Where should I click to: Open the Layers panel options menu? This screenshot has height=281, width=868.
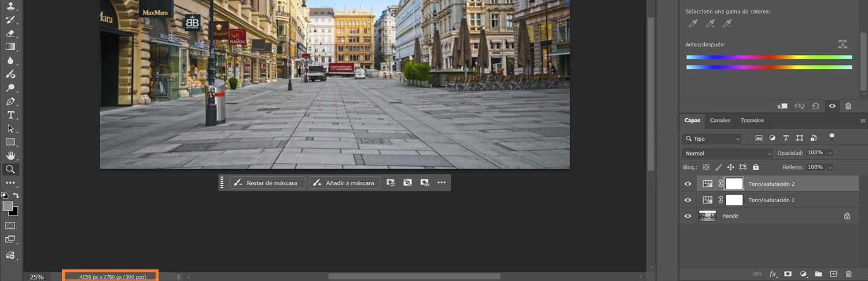click(863, 121)
